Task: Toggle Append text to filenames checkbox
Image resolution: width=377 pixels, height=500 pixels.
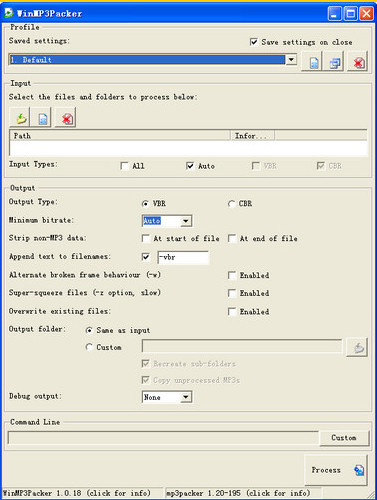Action: click(146, 257)
